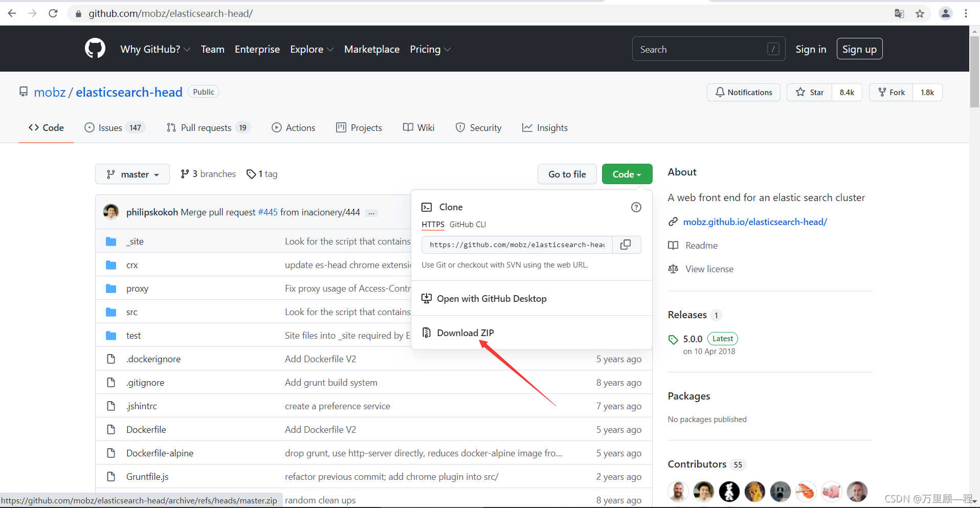Expand the Pricing menu
This screenshot has height=508, width=980.
430,49
